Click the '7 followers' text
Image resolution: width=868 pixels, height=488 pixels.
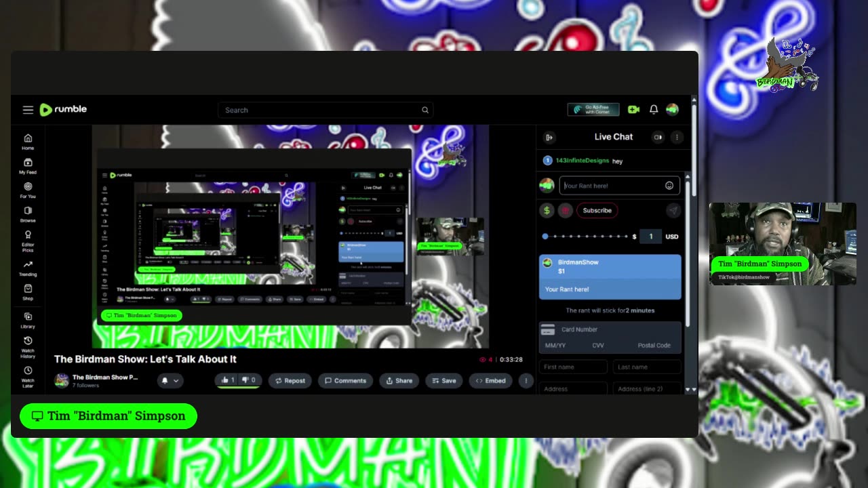click(x=85, y=386)
